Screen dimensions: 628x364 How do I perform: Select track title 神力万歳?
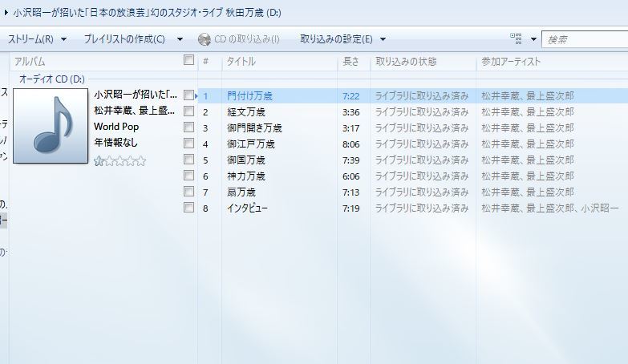coord(246,176)
